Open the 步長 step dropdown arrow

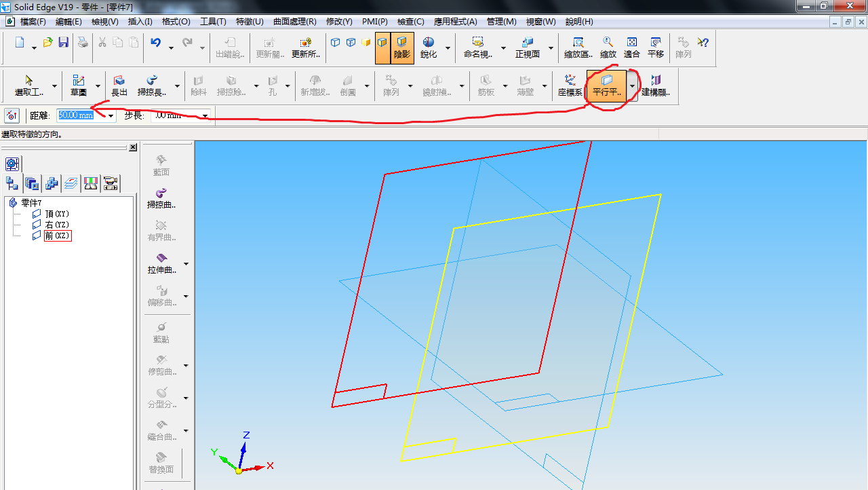pyautogui.click(x=205, y=115)
